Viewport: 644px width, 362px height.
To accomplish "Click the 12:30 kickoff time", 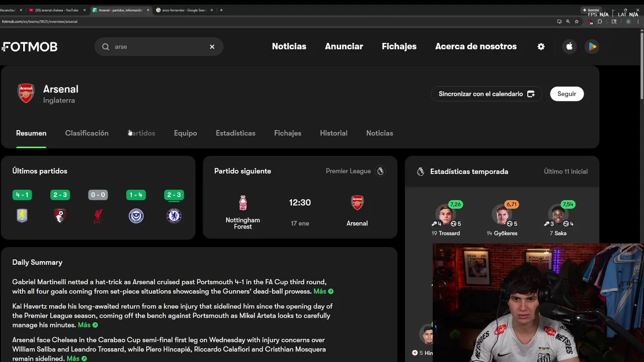I will coord(300,203).
